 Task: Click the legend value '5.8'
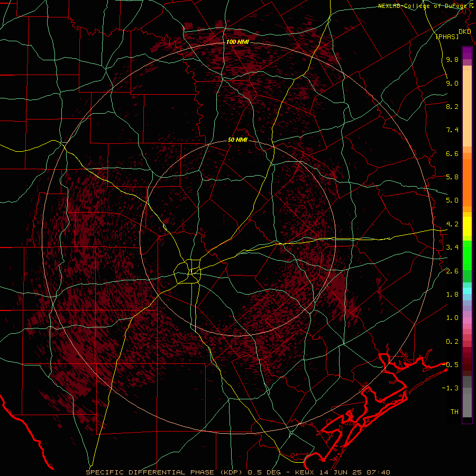pyautogui.click(x=452, y=177)
